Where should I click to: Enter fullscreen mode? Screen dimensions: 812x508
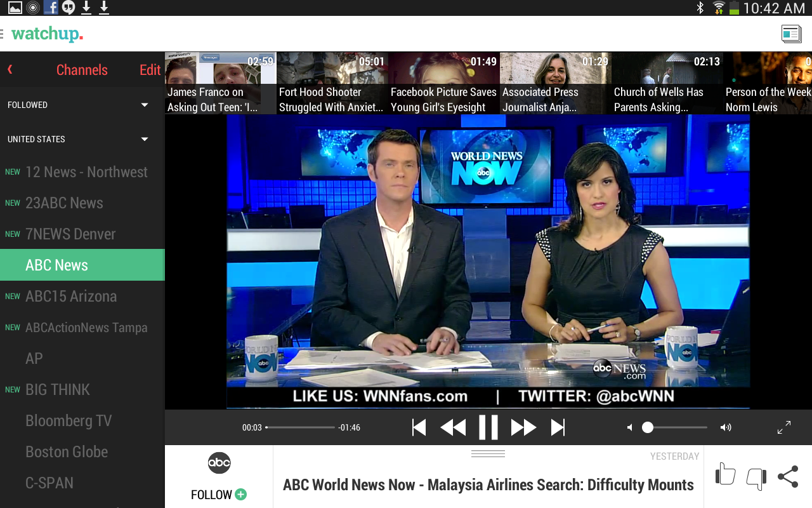784,427
